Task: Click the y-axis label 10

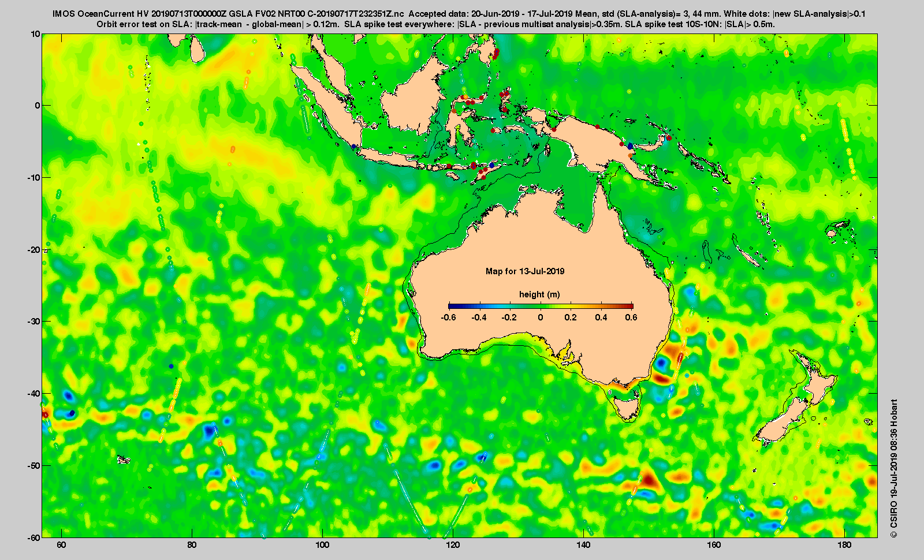Action: (x=36, y=34)
